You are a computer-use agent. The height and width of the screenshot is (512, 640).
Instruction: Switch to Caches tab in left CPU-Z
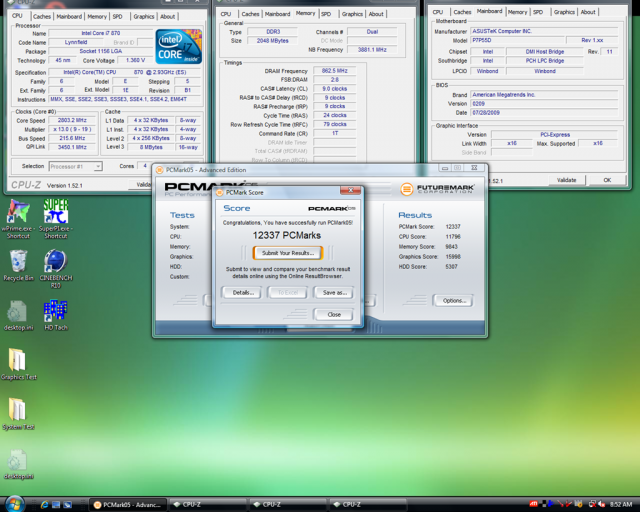point(42,17)
